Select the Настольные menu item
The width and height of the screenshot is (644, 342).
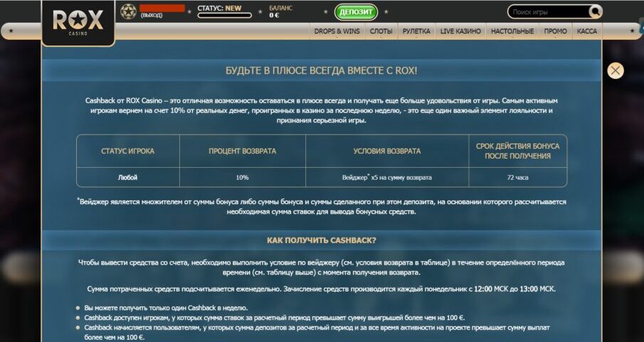(512, 31)
